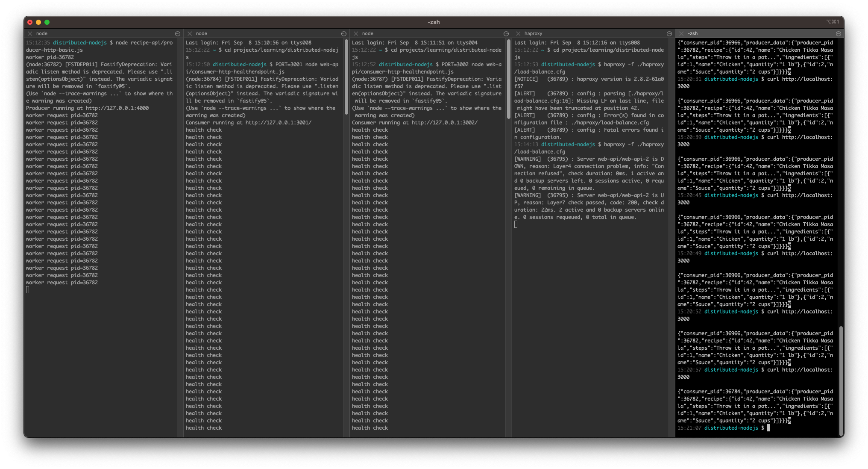The width and height of the screenshot is (868, 469).
Task: Close the second node pane
Action: click(x=190, y=33)
